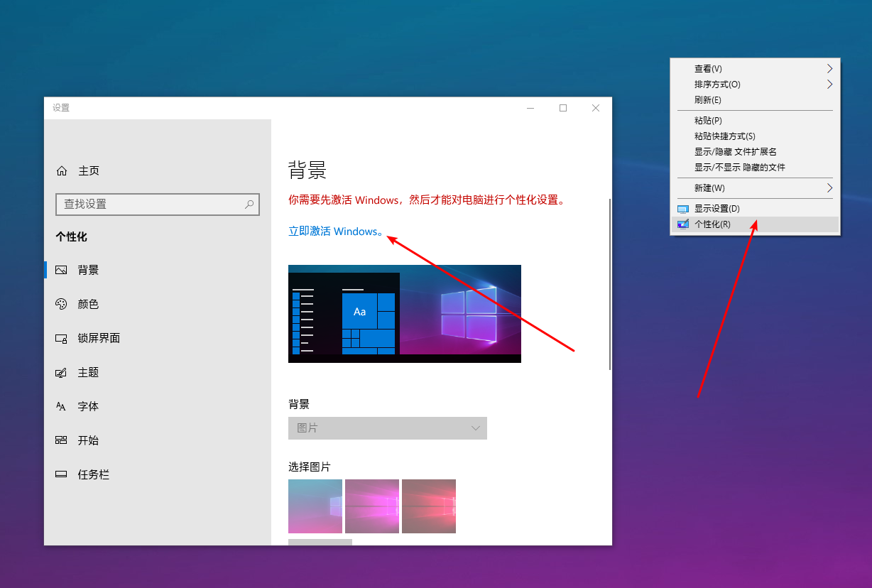
Task: Open 颜色 settings page
Action: pyautogui.click(x=158, y=305)
